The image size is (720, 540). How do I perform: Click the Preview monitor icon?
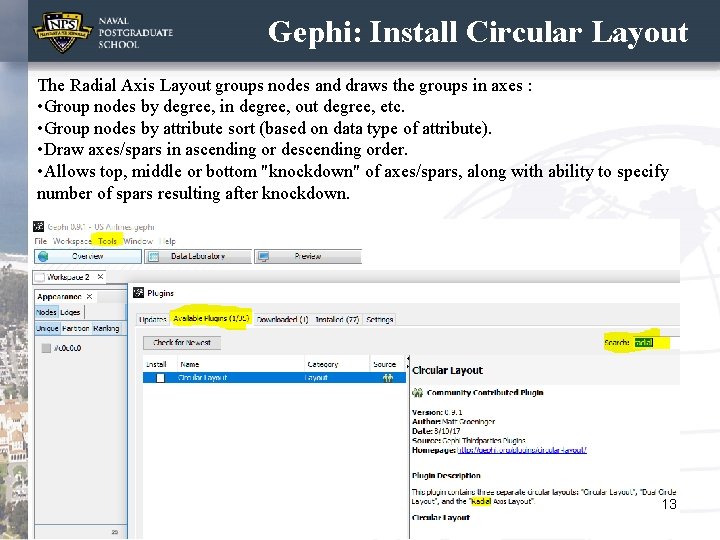click(264, 257)
